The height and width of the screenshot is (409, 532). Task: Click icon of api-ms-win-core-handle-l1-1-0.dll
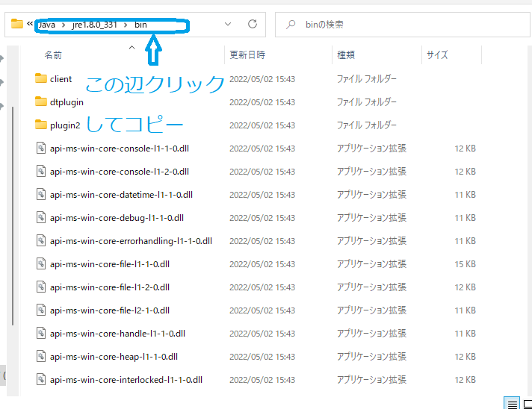[41, 333]
